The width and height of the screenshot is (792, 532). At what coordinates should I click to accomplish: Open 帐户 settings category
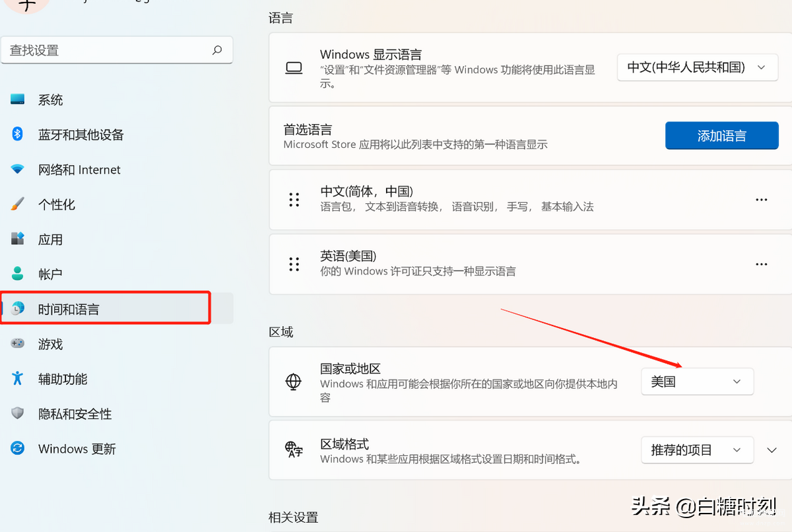[116, 274]
